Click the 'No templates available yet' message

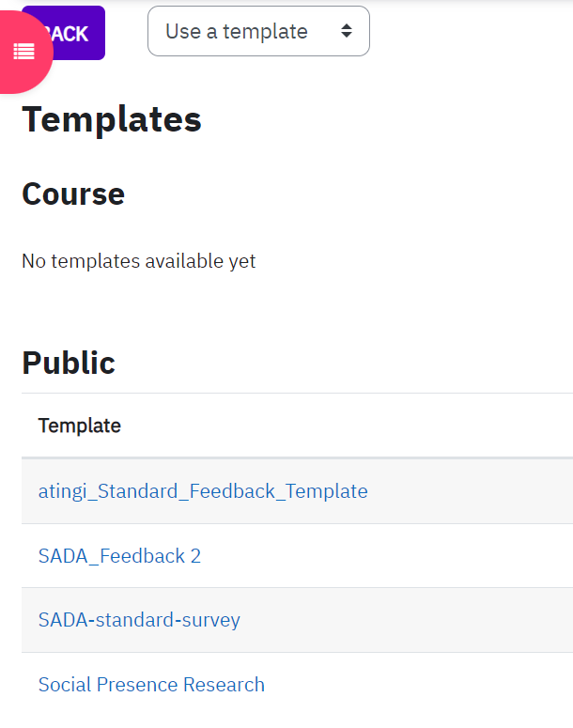coord(139,261)
